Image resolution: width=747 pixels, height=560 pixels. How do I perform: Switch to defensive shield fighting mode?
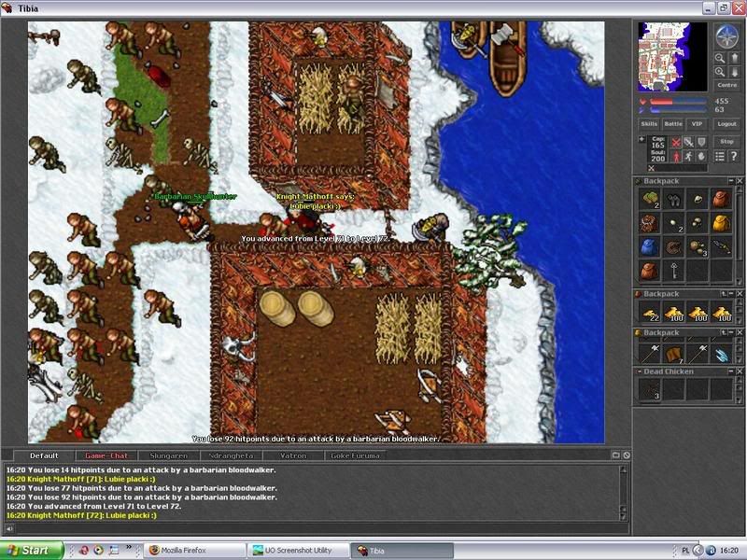701,142
